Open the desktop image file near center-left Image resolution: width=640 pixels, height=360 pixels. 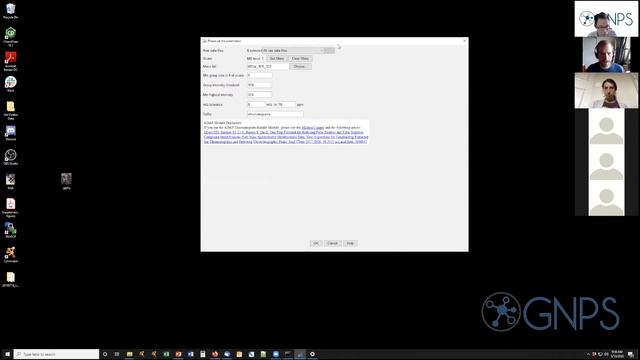point(67,181)
